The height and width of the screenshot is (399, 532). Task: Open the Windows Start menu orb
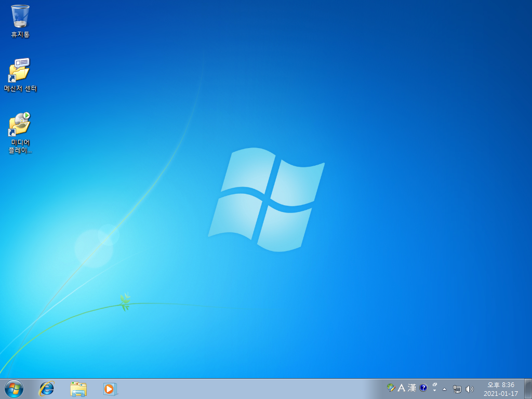14,389
